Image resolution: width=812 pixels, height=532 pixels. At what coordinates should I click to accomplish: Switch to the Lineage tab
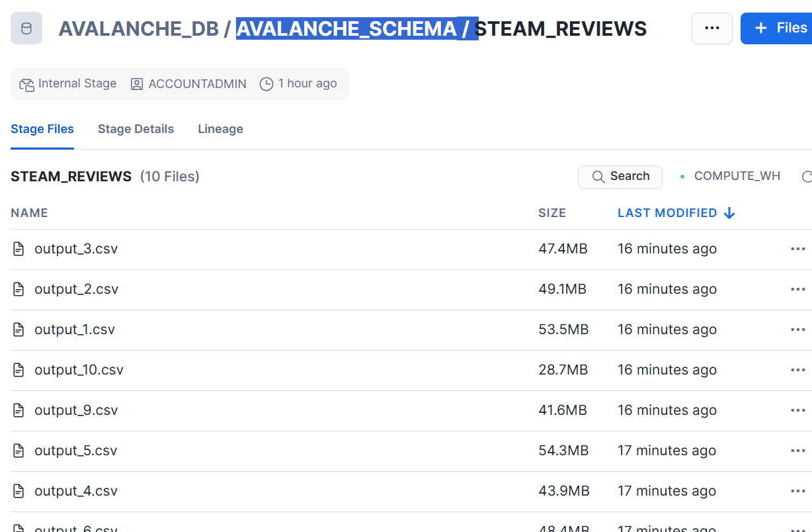pyautogui.click(x=220, y=129)
